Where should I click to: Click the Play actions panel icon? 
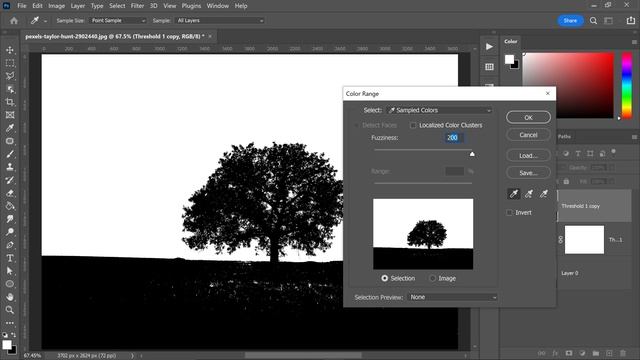coord(489,47)
